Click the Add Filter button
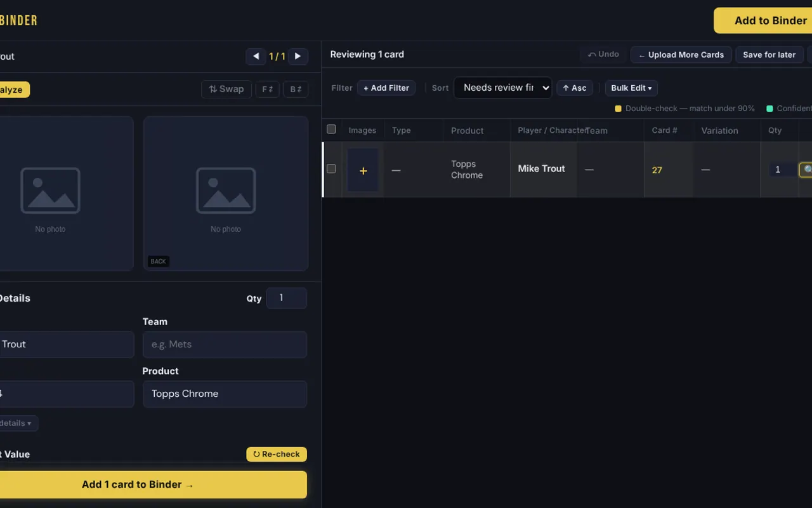The width and height of the screenshot is (812, 508). click(386, 88)
